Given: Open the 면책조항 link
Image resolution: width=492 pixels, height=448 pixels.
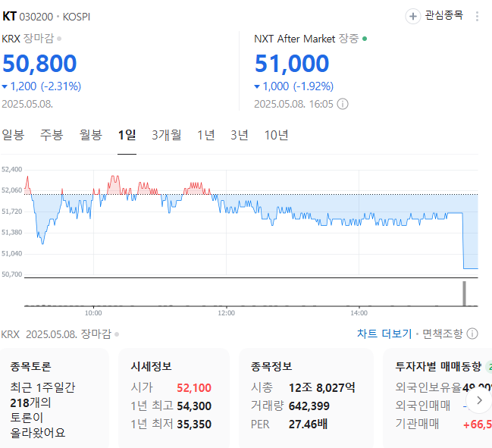Looking at the screenshot, I should (x=443, y=334).
